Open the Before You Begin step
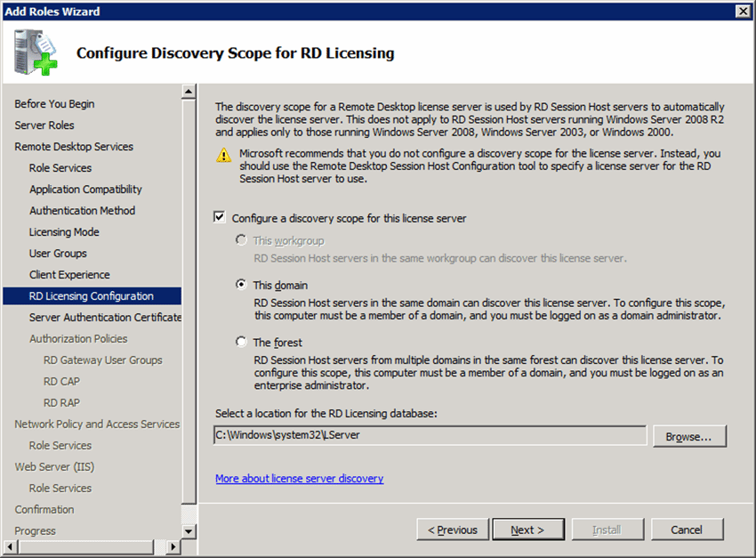The height and width of the screenshot is (558, 756). tap(54, 104)
